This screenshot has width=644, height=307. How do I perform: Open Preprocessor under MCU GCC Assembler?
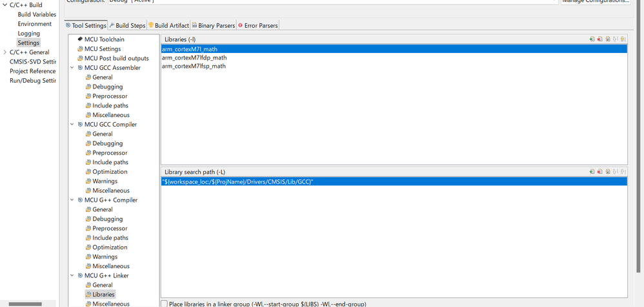point(106,96)
